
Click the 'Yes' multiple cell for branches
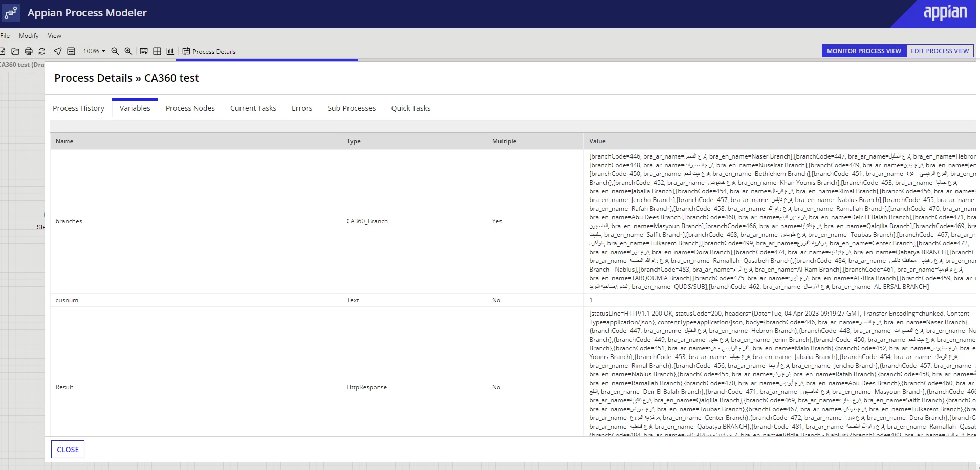pyautogui.click(x=535, y=221)
